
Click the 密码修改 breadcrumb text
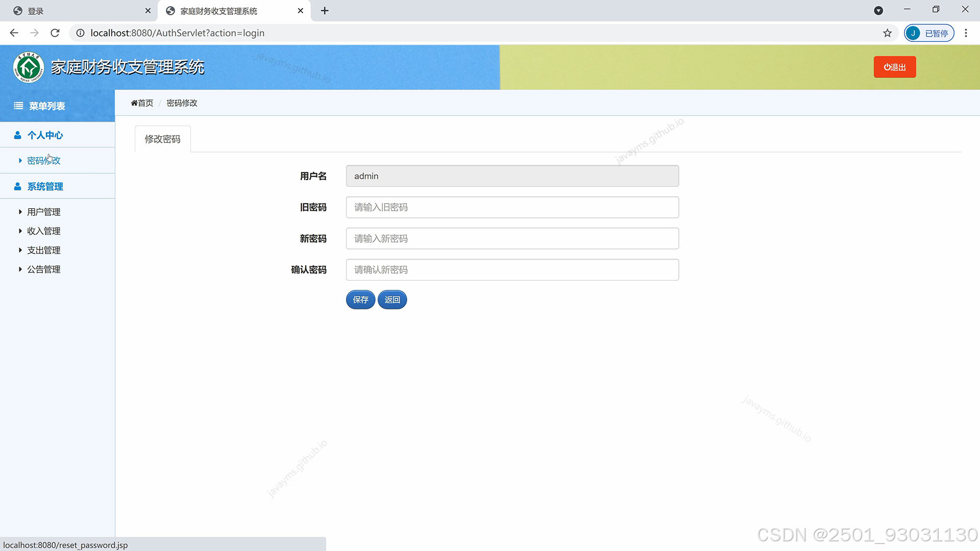(x=182, y=103)
